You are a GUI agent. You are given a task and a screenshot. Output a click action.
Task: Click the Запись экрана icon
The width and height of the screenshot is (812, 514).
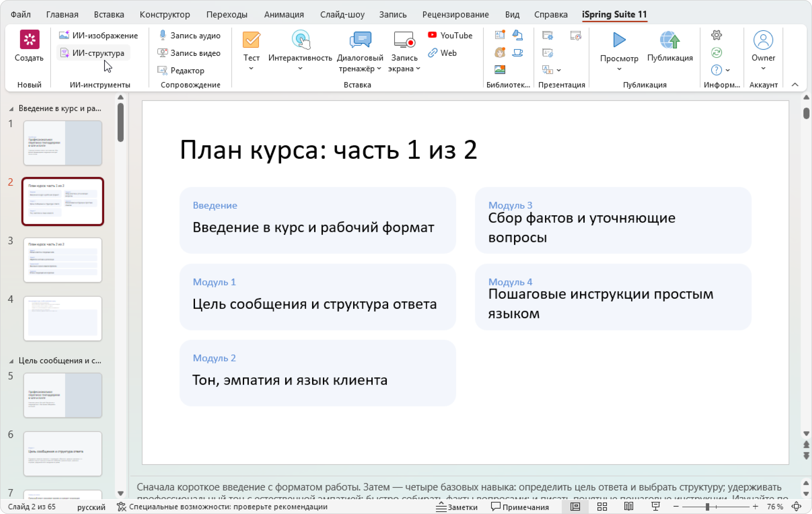(x=404, y=40)
